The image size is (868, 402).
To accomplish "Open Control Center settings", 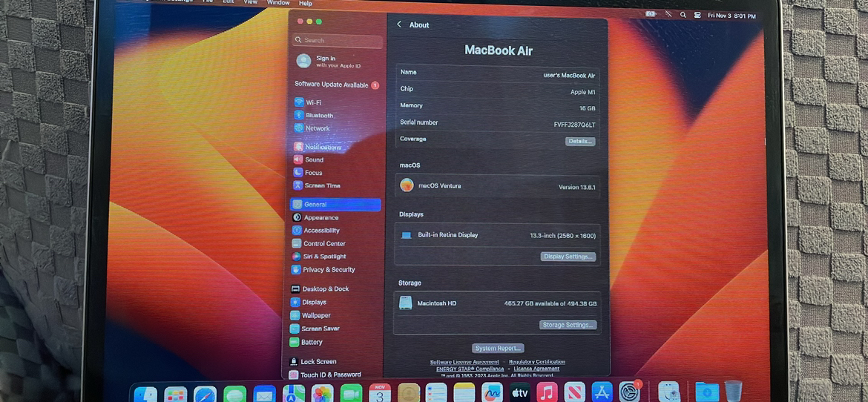I will coord(318,243).
